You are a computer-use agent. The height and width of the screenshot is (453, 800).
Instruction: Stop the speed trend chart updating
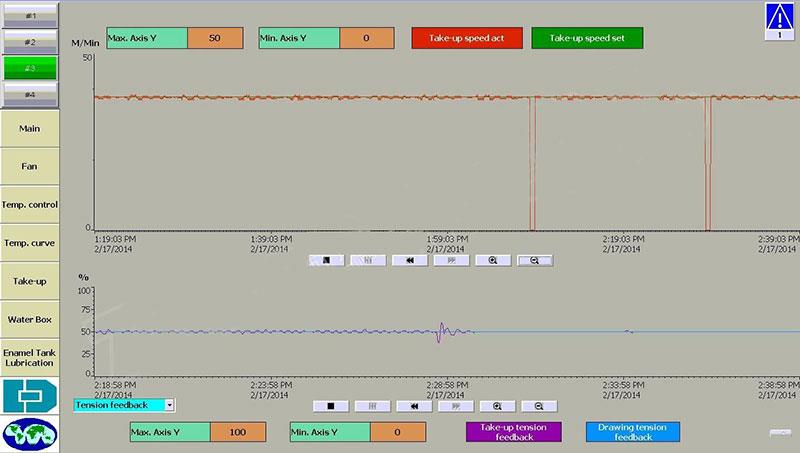(x=326, y=259)
